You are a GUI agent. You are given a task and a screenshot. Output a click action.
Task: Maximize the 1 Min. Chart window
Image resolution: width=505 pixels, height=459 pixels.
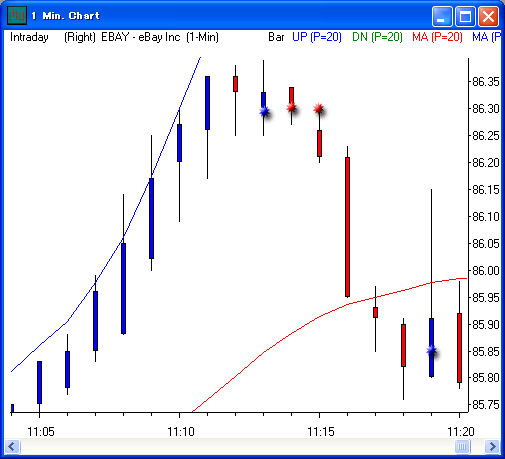tap(465, 16)
